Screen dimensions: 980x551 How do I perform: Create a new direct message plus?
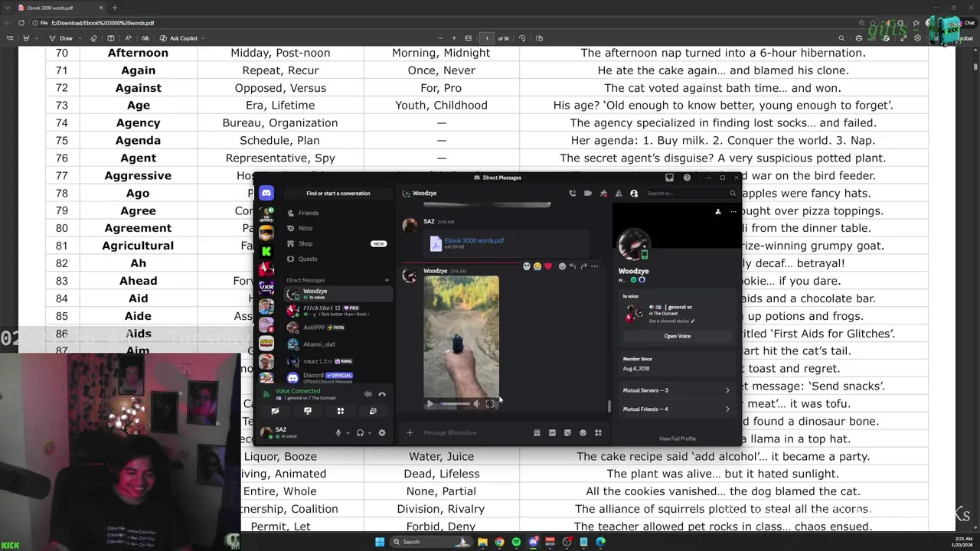[x=387, y=280]
